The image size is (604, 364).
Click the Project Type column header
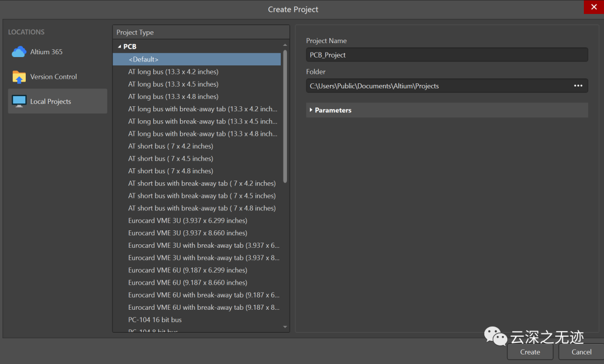[x=201, y=32]
